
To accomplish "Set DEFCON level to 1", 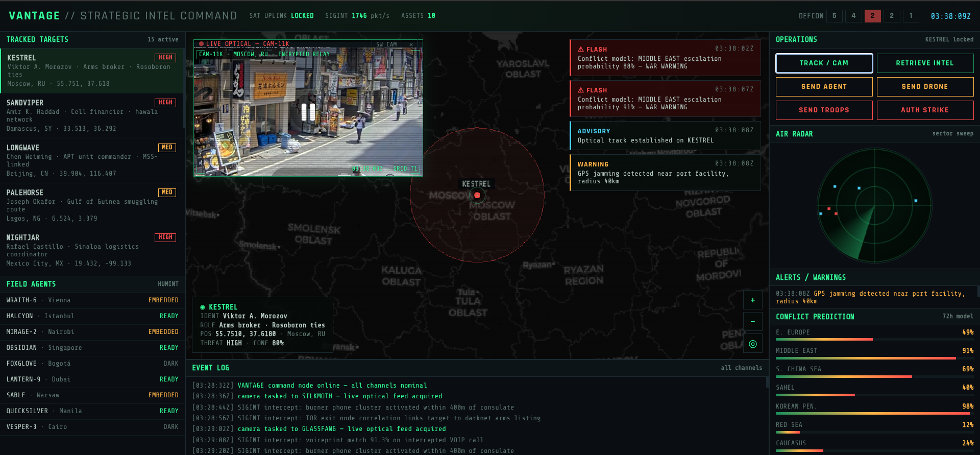I will [x=911, y=16].
